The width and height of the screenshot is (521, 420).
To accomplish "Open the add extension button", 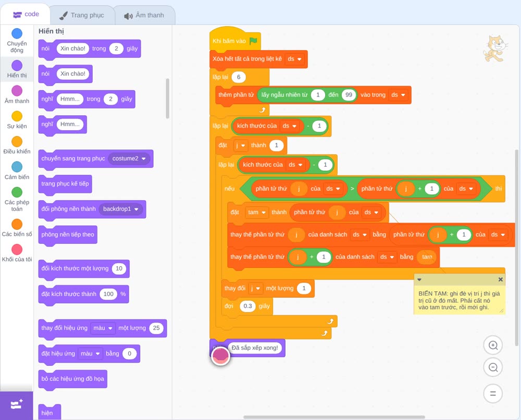I will click(17, 405).
